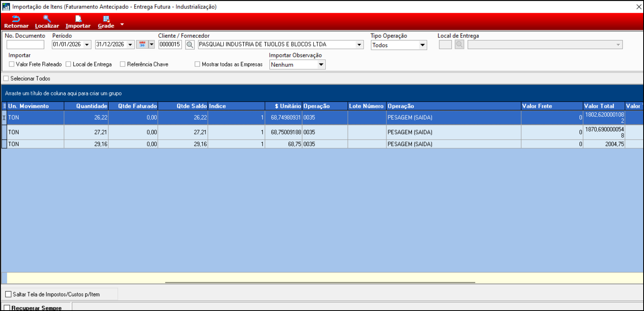This screenshot has height=311, width=644.
Task: Click the Valor Frete column header
Action: point(552,106)
